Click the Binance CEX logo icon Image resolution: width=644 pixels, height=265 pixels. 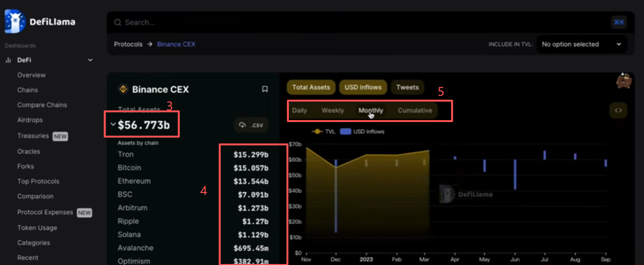[123, 89]
